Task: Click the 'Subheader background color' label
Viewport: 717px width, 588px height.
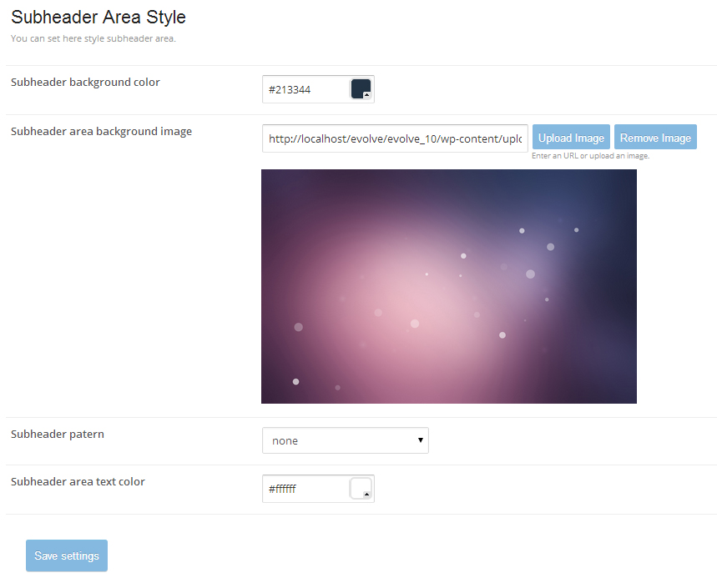Action: click(85, 82)
